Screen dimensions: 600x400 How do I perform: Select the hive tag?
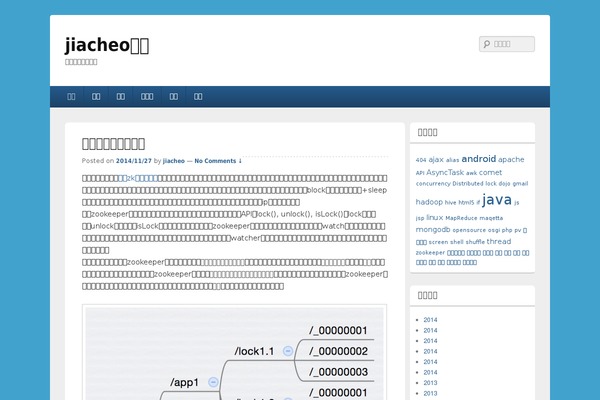(450, 202)
